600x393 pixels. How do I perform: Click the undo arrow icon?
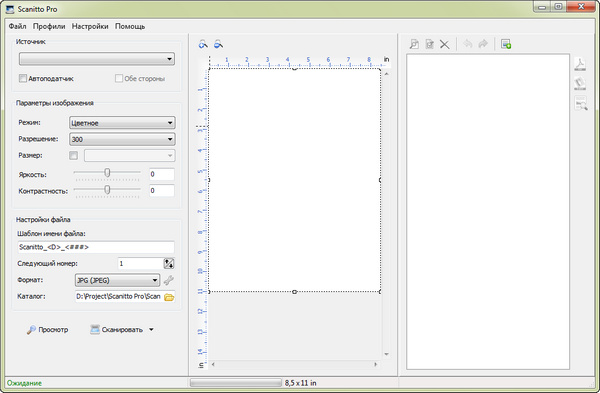tap(468, 44)
